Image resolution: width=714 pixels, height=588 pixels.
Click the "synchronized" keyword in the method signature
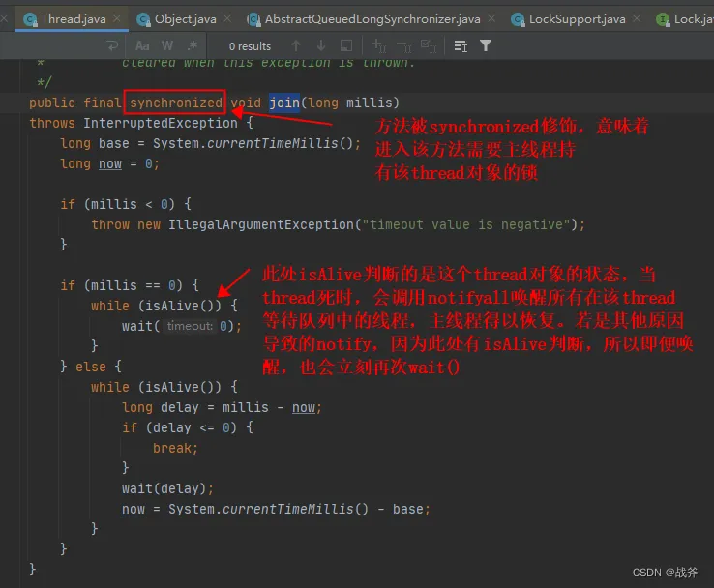176,103
